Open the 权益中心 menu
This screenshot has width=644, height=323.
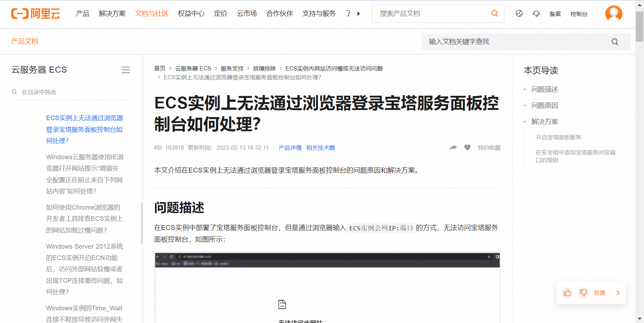[x=191, y=14]
